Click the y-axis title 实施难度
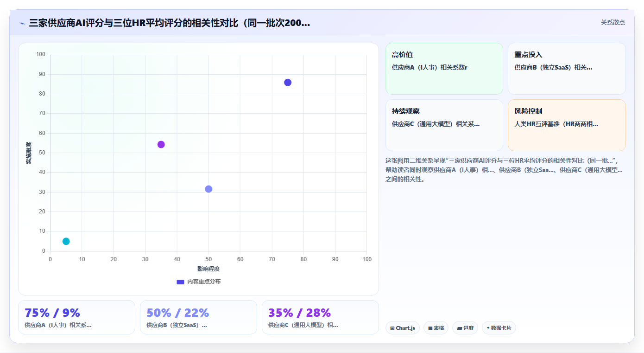Screen dimensions: 644x353 pos(29,153)
